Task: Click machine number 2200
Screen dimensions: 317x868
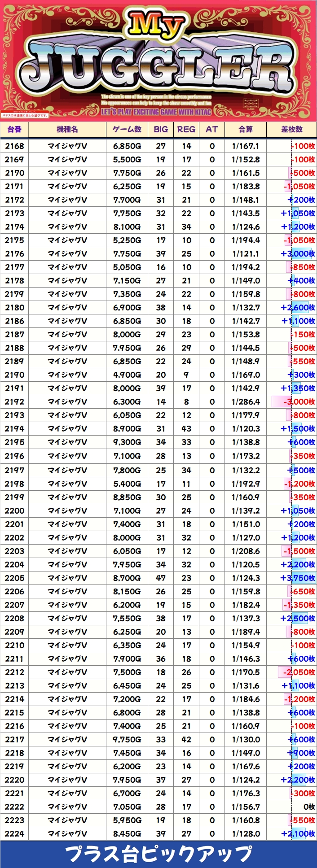Action: tap(14, 511)
